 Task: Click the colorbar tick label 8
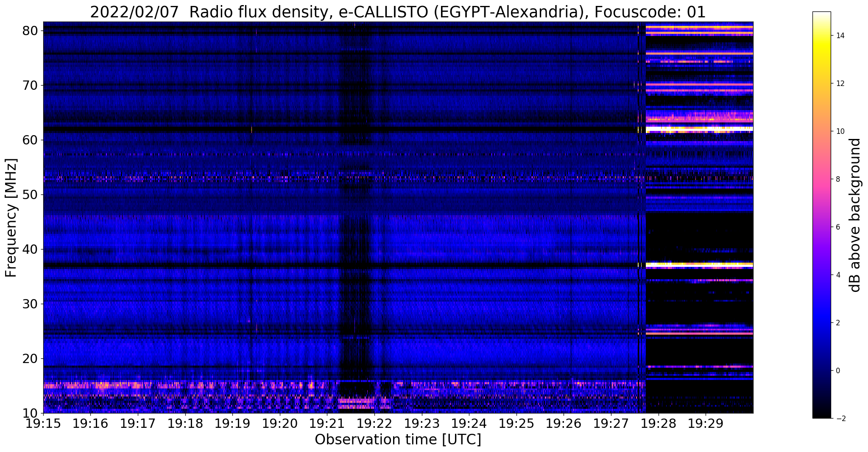837,179
